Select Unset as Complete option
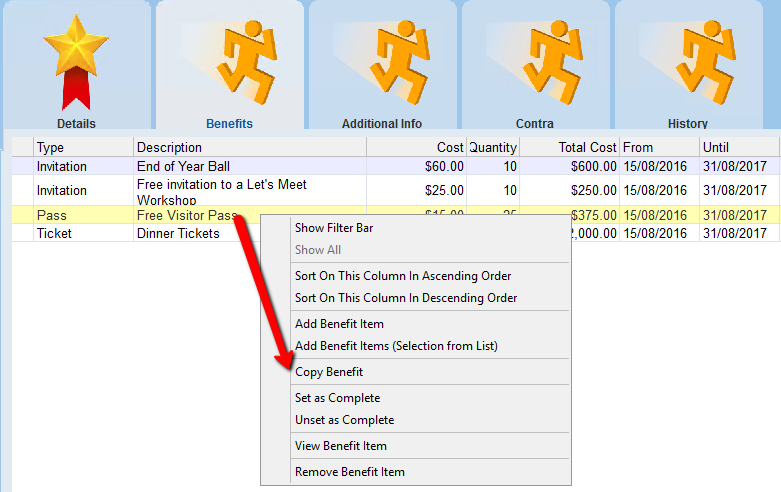 point(344,420)
